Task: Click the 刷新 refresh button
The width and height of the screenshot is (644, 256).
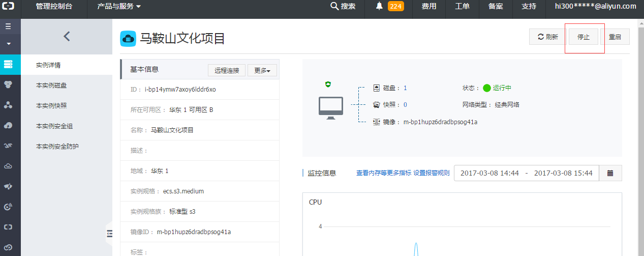Action: click(x=547, y=37)
